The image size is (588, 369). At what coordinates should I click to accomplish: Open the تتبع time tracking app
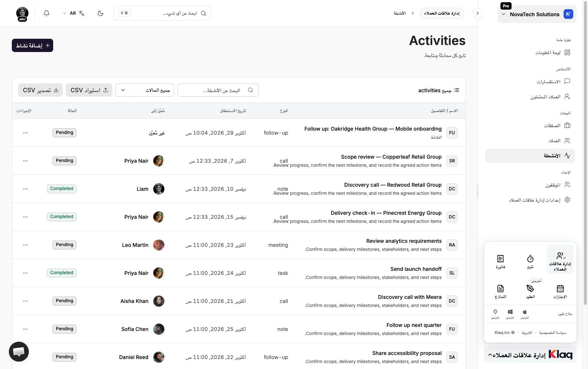[x=530, y=261]
